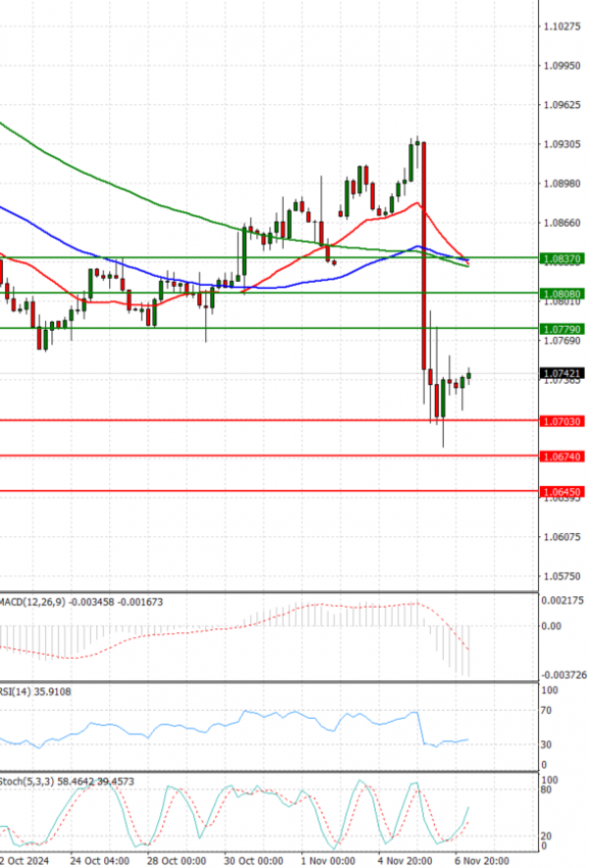Click the MACD scale value 0.002175
The image size is (589, 868).
tap(562, 600)
